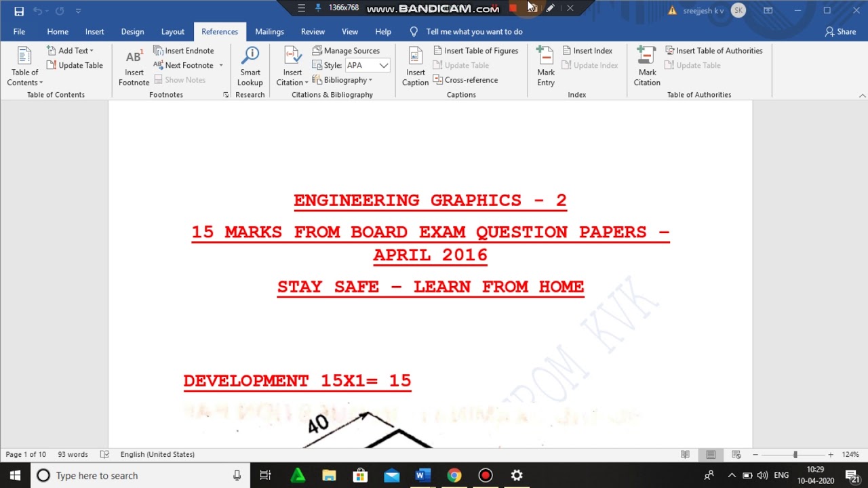Click the Share button

click(841, 32)
